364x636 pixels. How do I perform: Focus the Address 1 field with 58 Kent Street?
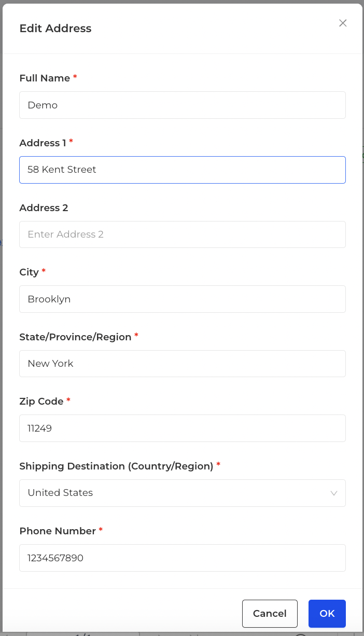(x=183, y=170)
